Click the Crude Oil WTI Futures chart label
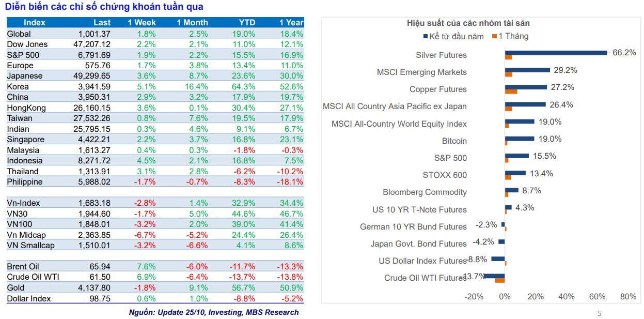 pos(425,278)
